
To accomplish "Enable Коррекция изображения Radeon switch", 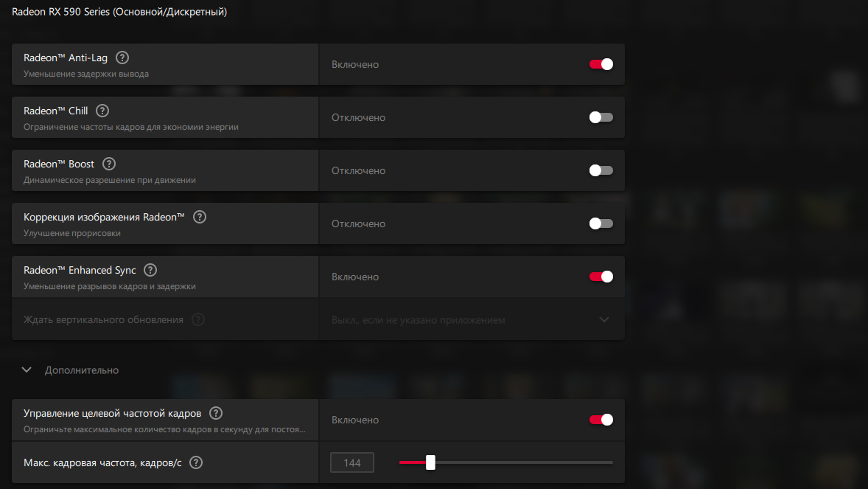I will (x=601, y=223).
